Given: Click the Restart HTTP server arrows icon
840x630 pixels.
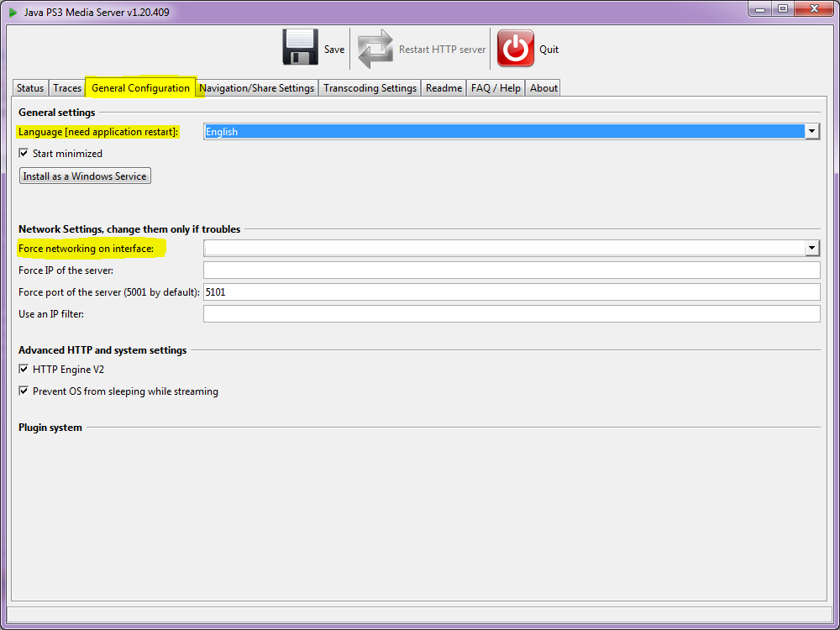Looking at the screenshot, I should pyautogui.click(x=375, y=49).
